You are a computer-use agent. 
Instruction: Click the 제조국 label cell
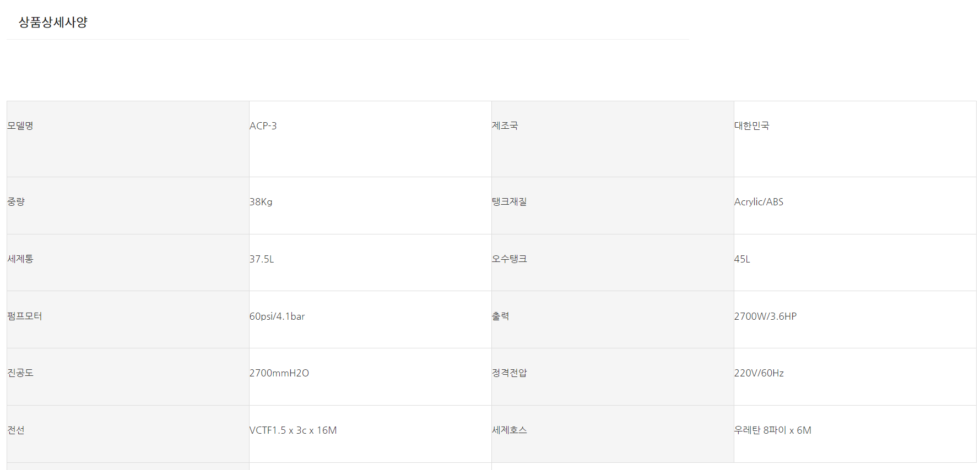505,125
